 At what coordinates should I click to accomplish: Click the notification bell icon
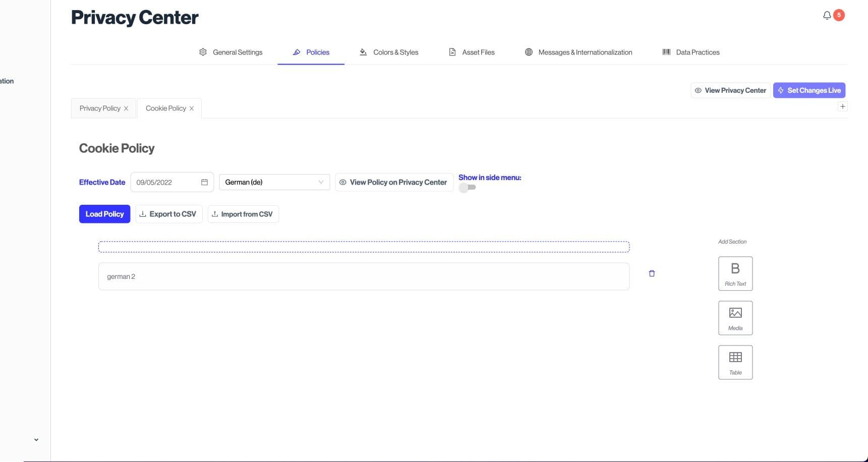(827, 15)
